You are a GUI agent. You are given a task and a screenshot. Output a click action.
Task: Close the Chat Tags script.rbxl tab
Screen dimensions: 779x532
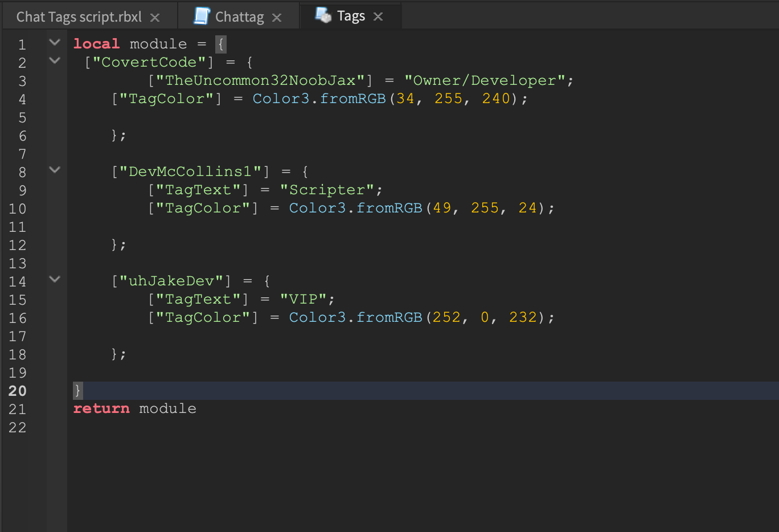154,16
